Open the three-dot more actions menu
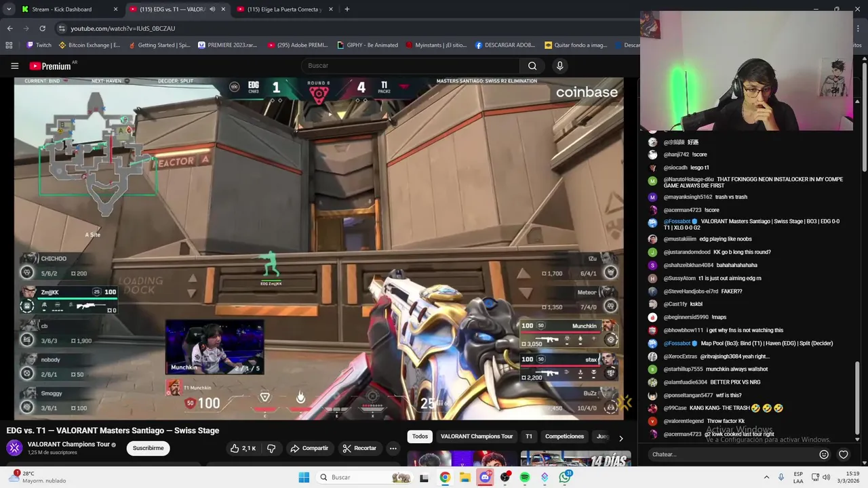 click(x=393, y=448)
